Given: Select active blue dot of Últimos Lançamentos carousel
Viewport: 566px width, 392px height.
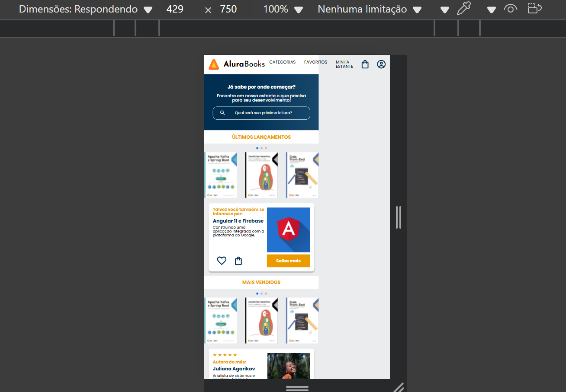Looking at the screenshot, I should point(257,148).
